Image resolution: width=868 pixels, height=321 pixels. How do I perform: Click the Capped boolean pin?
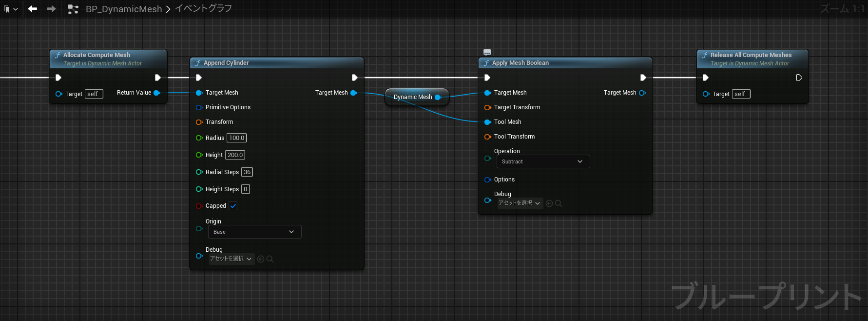point(199,206)
